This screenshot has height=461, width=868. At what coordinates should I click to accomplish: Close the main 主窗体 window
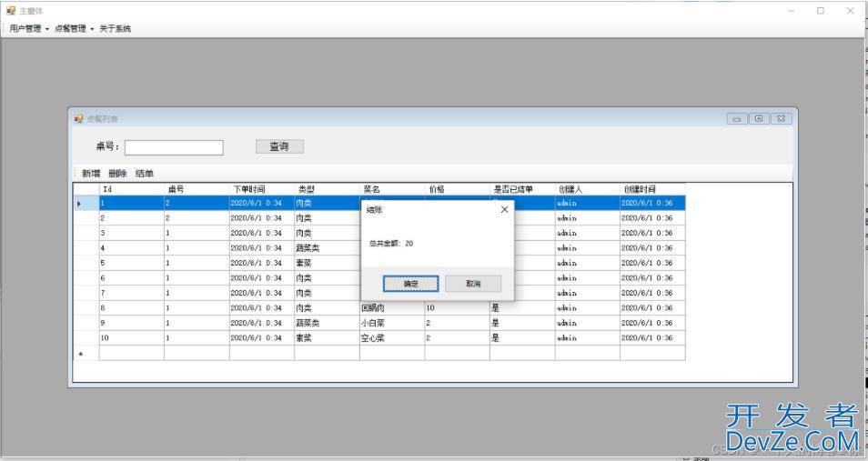pyautogui.click(x=851, y=11)
